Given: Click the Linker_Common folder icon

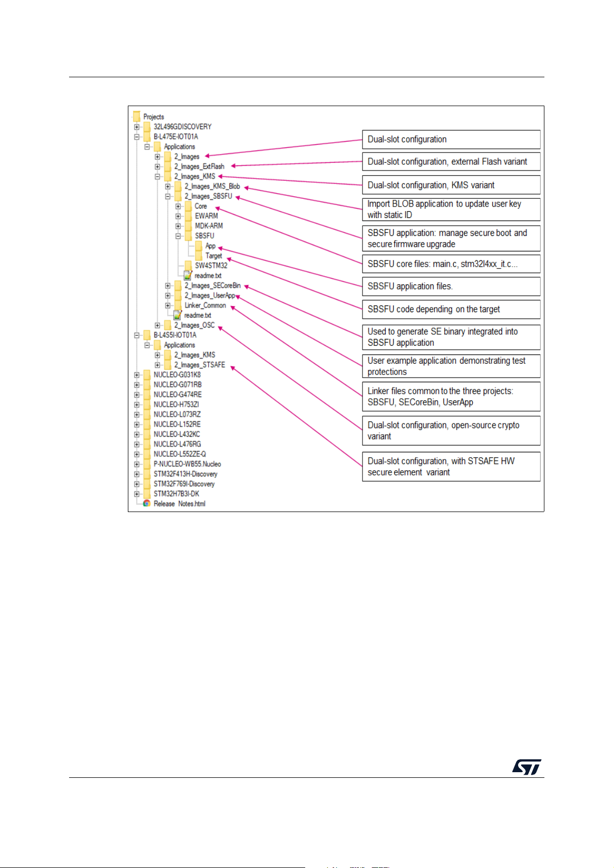Looking at the screenshot, I should pyautogui.click(x=178, y=305).
